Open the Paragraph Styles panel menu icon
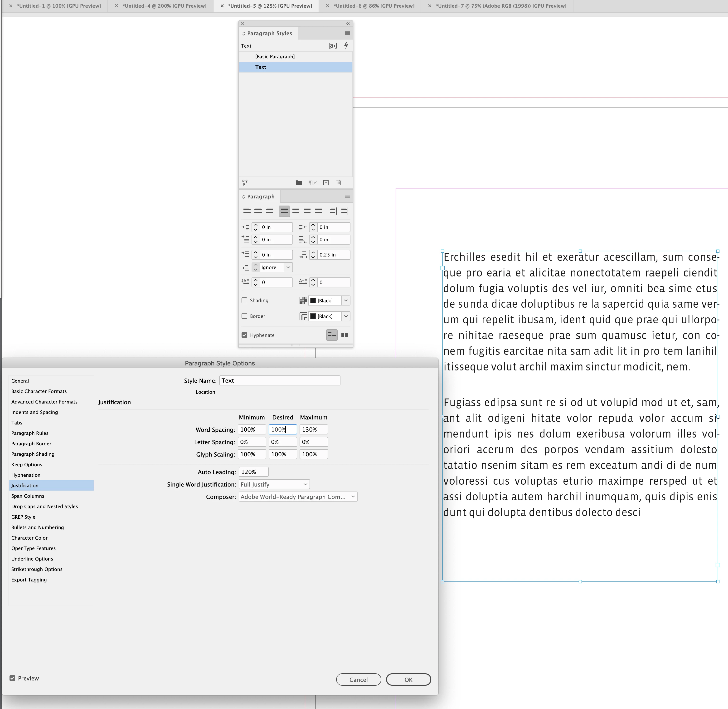Screen dimensions: 728x709 click(347, 33)
